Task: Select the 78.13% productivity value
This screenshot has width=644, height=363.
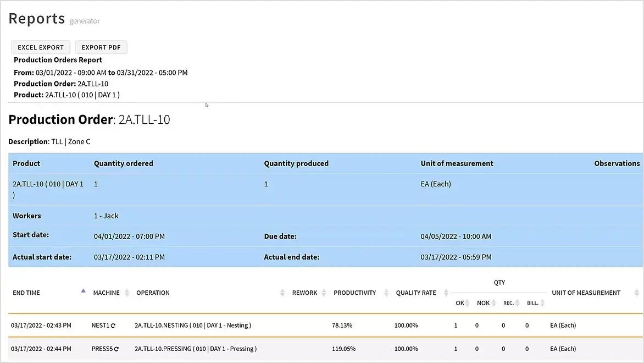Action: (x=342, y=325)
